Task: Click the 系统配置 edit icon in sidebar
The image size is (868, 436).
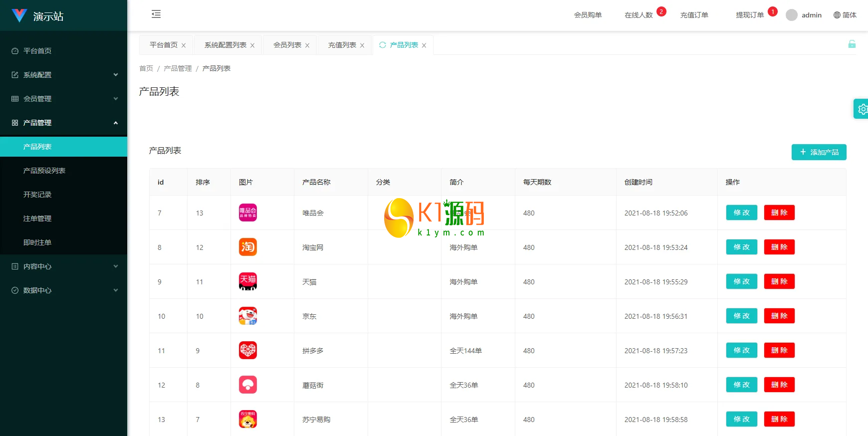Action: click(15, 75)
